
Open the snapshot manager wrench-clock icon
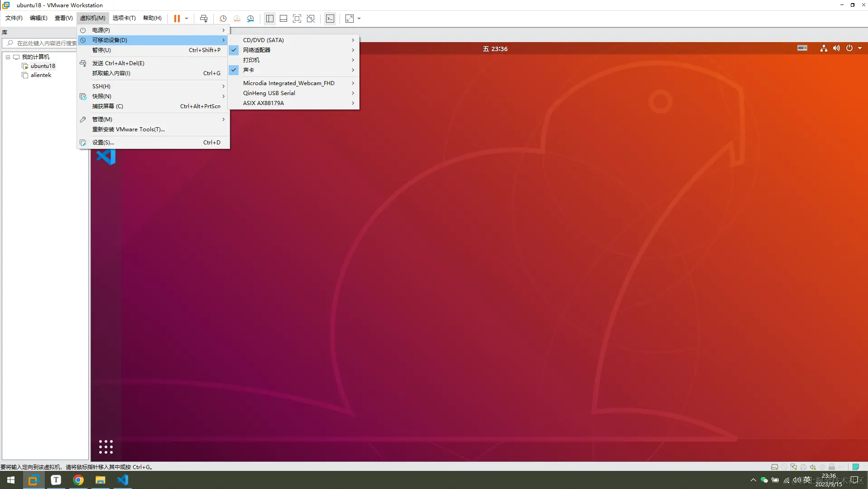tap(250, 19)
